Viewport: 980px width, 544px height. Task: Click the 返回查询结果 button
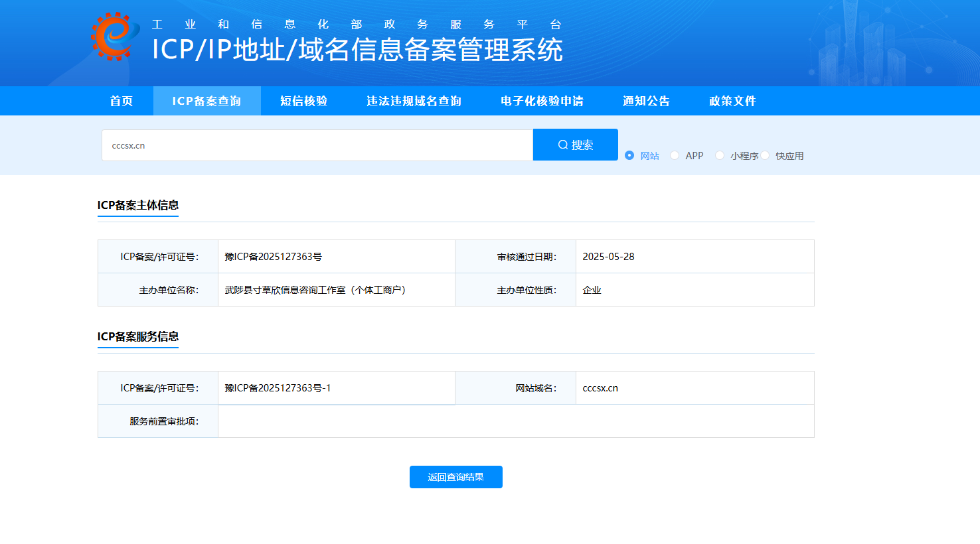[x=456, y=477]
